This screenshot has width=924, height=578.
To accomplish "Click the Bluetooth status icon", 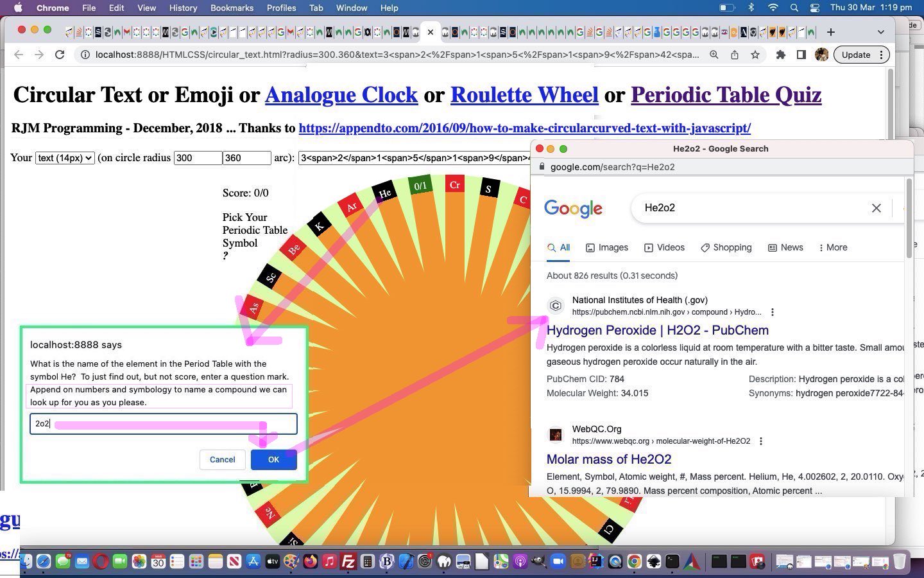I will [x=751, y=8].
